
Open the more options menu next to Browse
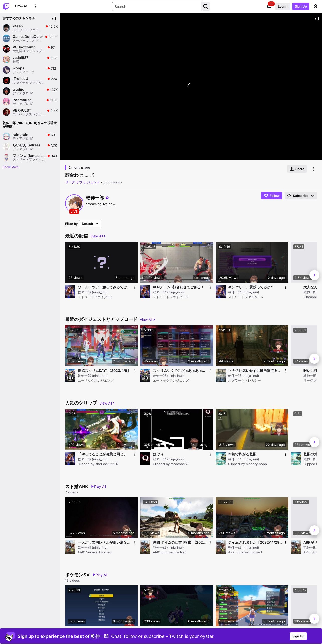[x=36, y=6]
